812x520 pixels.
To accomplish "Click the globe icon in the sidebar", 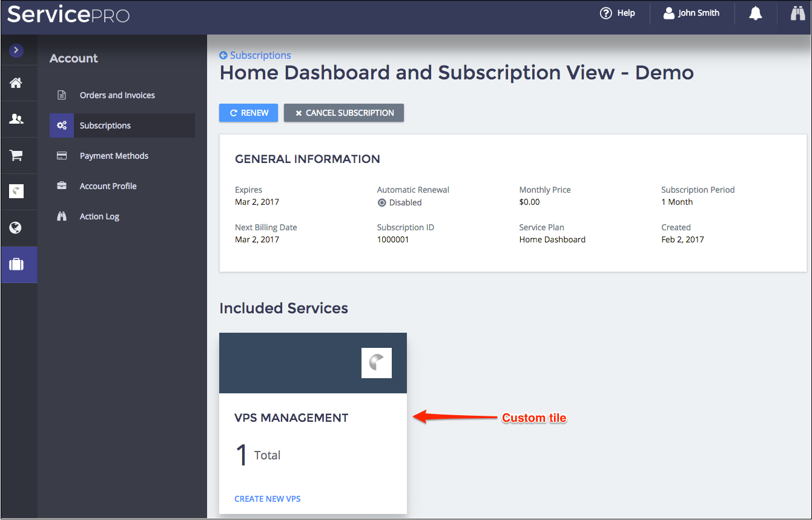I will [16, 228].
